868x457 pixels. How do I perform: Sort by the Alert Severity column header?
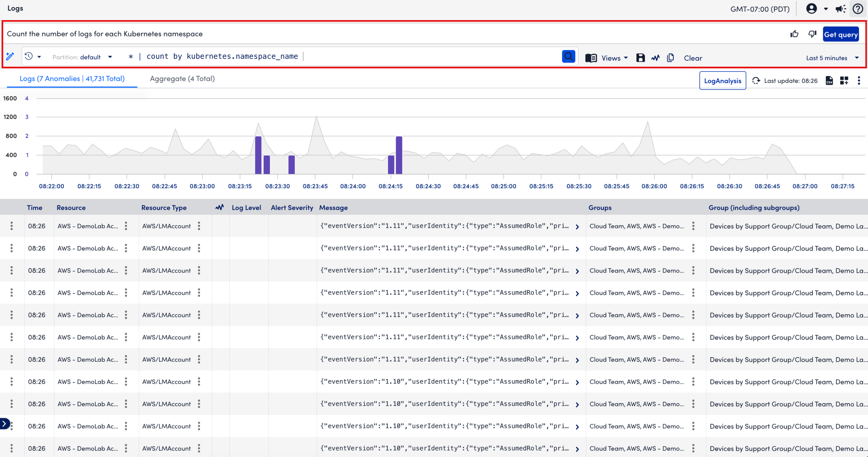point(292,208)
